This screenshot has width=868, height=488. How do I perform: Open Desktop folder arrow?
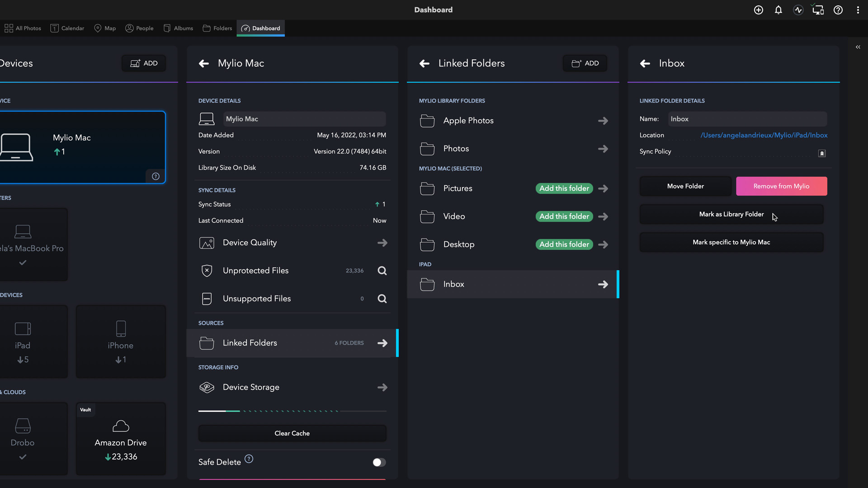(x=603, y=245)
